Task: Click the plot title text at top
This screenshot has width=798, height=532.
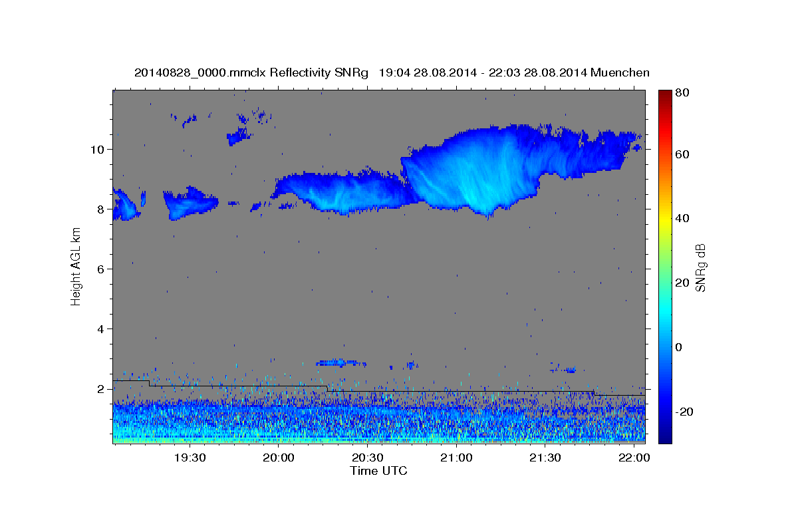Action: [392, 72]
